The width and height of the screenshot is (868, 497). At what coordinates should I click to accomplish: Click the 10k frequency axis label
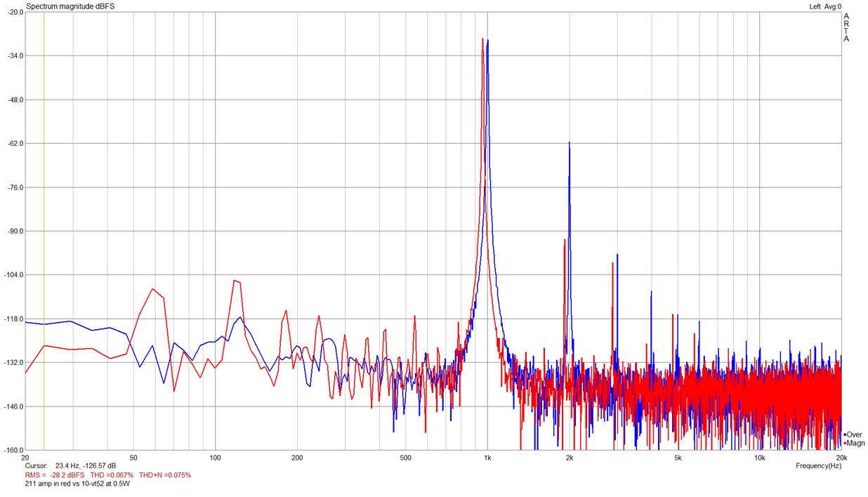pos(760,457)
